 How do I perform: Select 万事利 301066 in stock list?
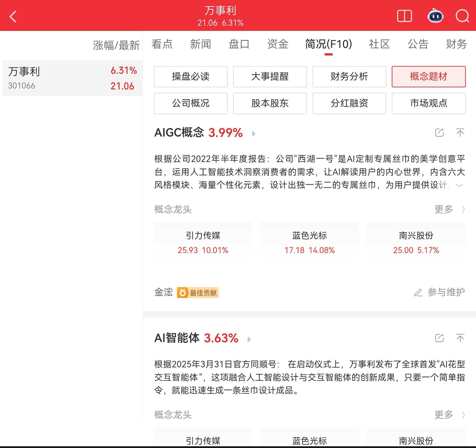[72, 78]
